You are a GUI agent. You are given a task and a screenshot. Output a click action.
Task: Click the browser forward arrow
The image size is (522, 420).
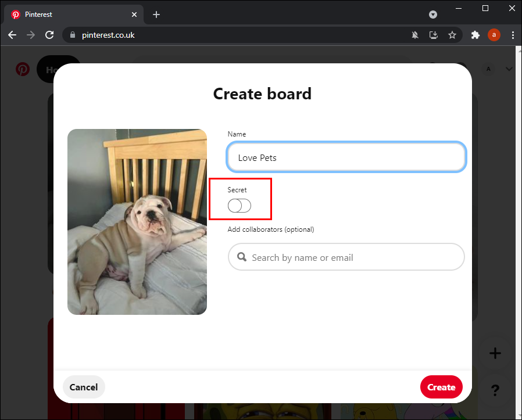[31, 35]
